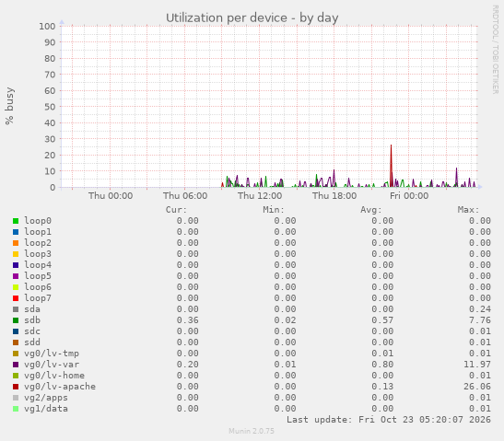Click vg0/lv-apache average value 0.13
The image size is (504, 441).
pyautogui.click(x=382, y=387)
